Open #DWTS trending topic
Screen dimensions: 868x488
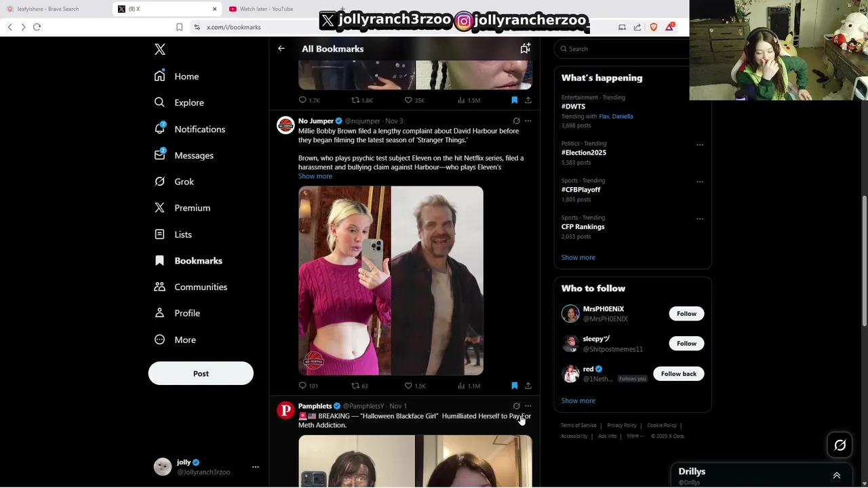click(x=573, y=106)
